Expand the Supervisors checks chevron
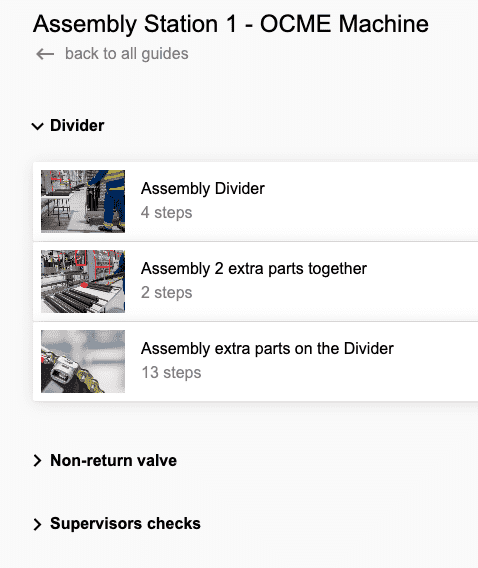Viewport: 478px width, 568px height. [x=37, y=524]
